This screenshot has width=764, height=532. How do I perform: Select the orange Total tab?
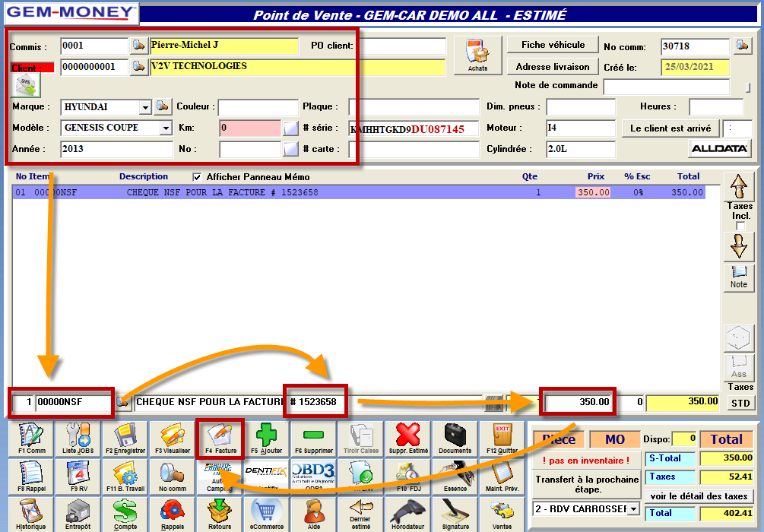click(726, 439)
